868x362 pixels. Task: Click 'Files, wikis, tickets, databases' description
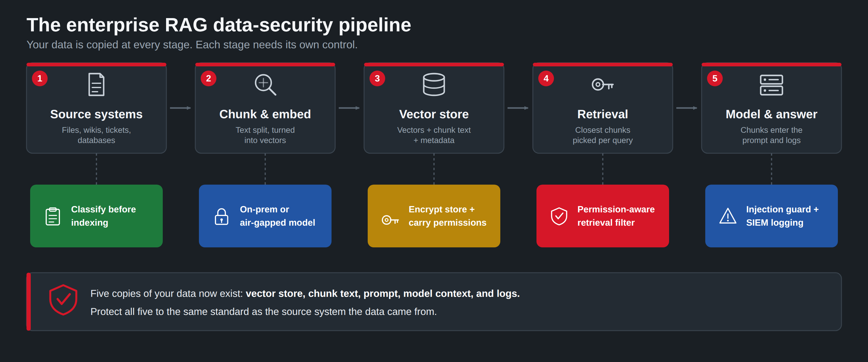point(96,135)
